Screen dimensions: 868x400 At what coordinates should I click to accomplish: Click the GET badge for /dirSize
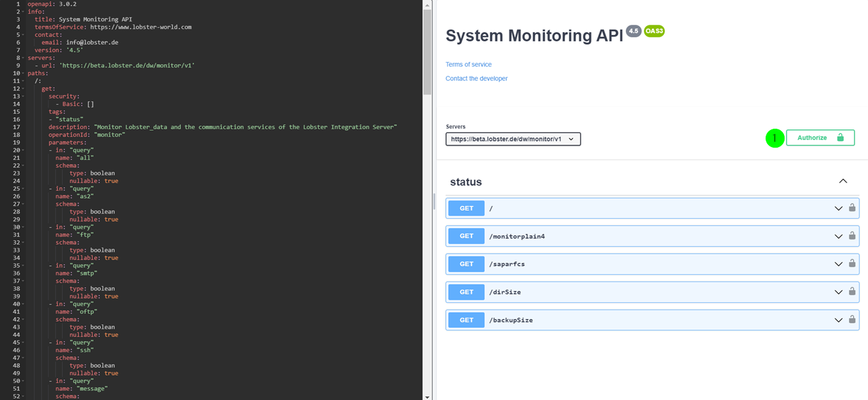467,292
